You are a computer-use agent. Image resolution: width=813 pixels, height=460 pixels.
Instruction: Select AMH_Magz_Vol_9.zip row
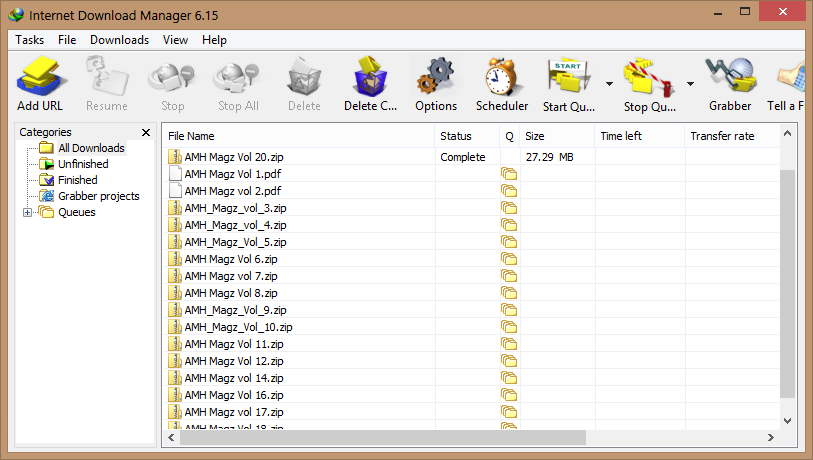(x=472, y=310)
